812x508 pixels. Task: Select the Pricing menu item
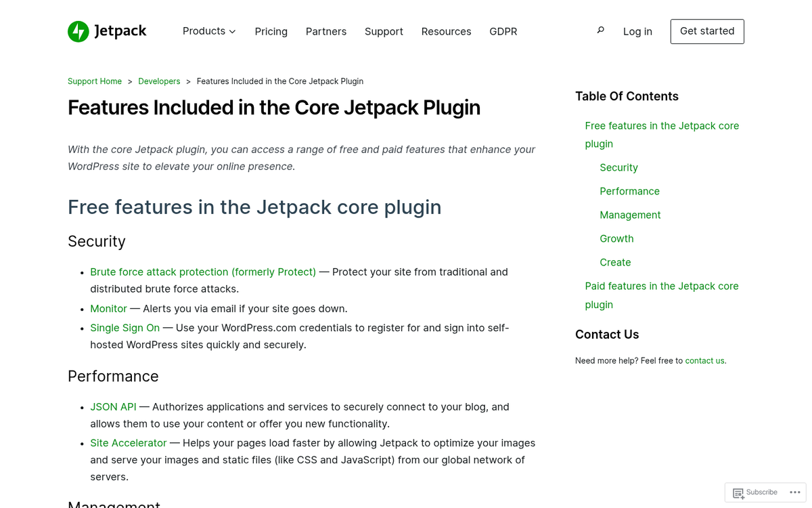pos(271,31)
